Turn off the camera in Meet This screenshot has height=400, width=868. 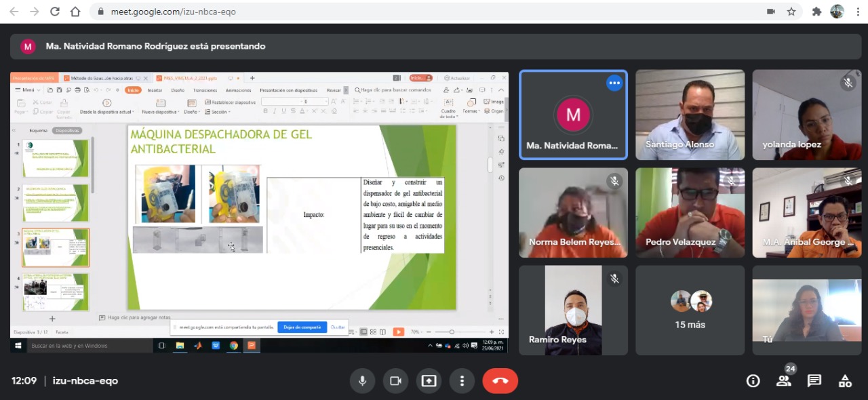click(x=395, y=381)
